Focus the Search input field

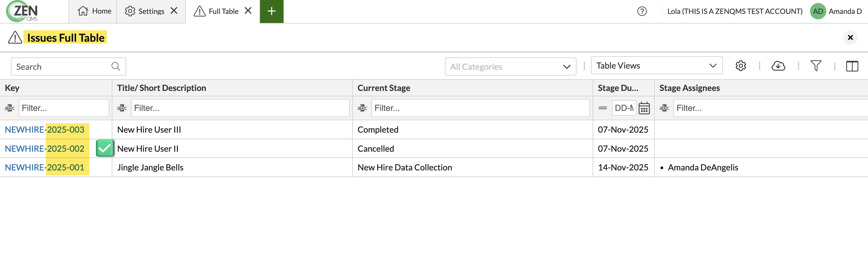[68, 66]
